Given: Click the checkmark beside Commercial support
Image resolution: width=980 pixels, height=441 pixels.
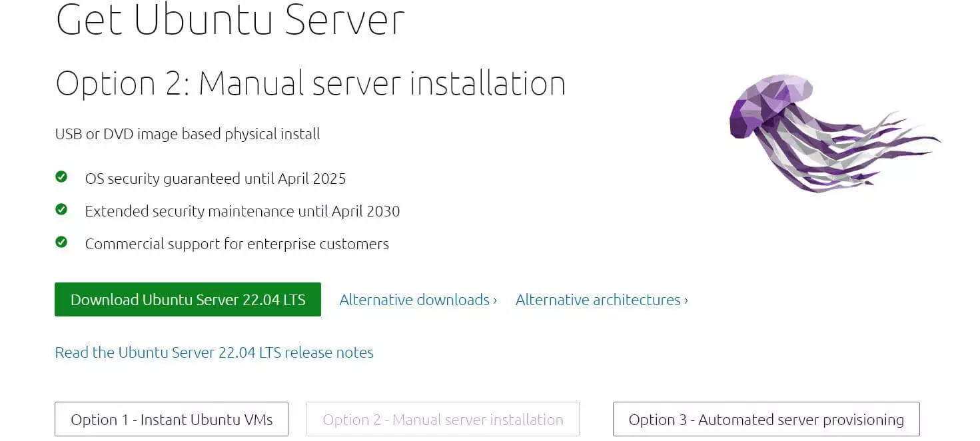Looking at the screenshot, I should click(x=61, y=242).
